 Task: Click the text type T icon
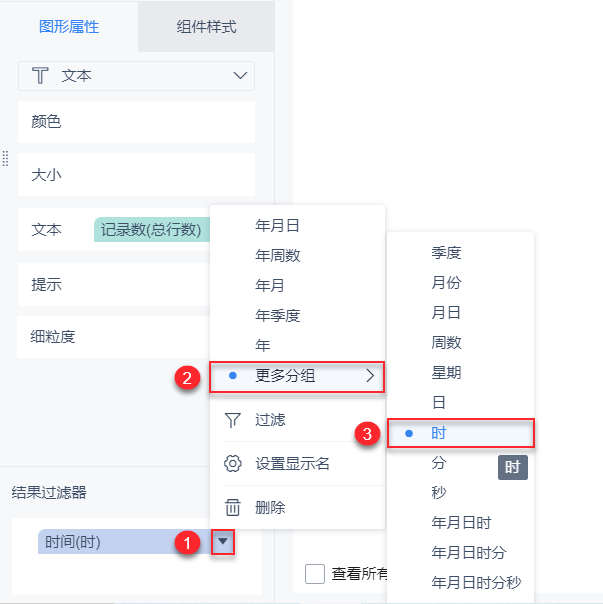(41, 76)
